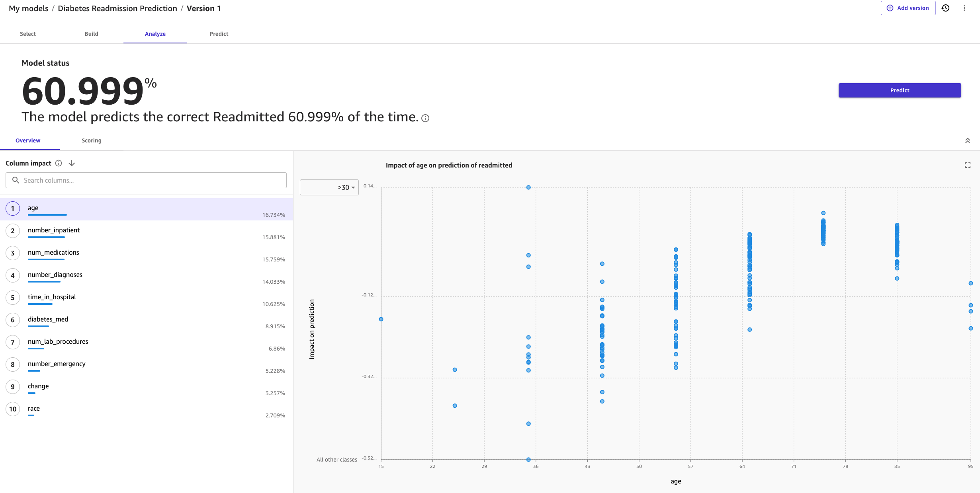Click in Search columns field

click(x=151, y=180)
